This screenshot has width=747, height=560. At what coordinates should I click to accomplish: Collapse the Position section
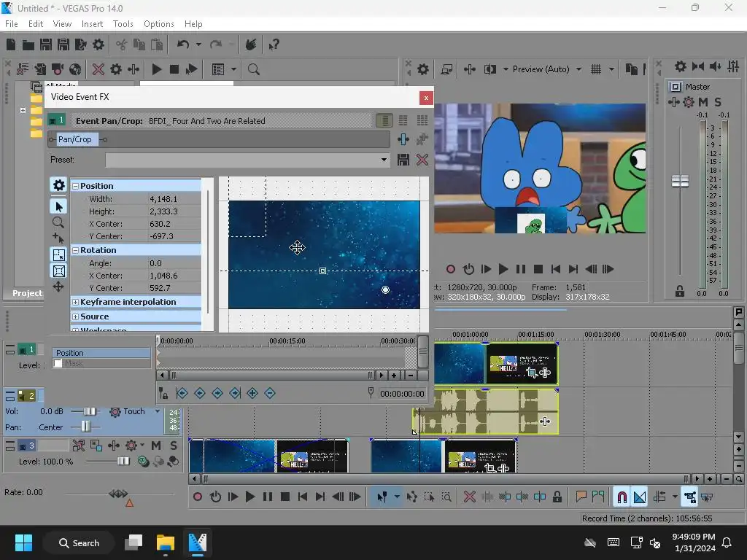[75, 186]
